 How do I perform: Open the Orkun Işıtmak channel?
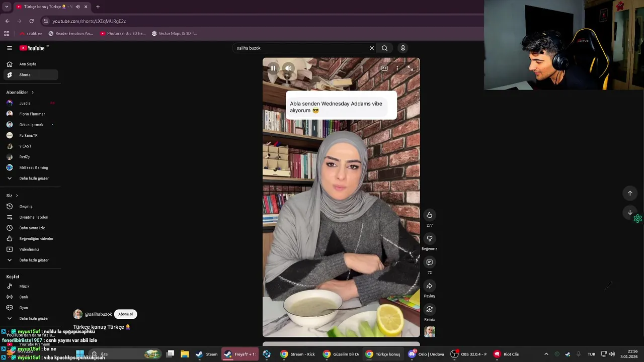[x=31, y=125]
